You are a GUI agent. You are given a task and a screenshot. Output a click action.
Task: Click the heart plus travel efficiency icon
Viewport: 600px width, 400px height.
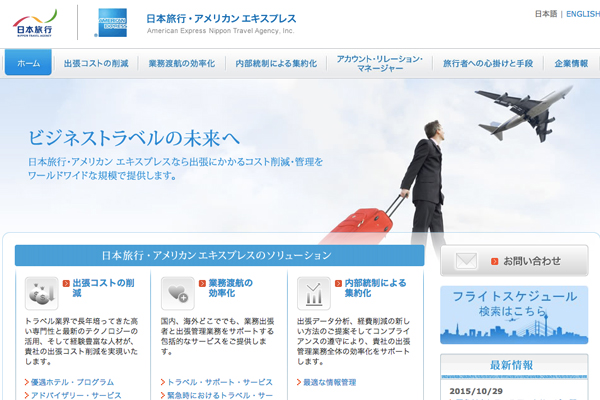(x=178, y=294)
